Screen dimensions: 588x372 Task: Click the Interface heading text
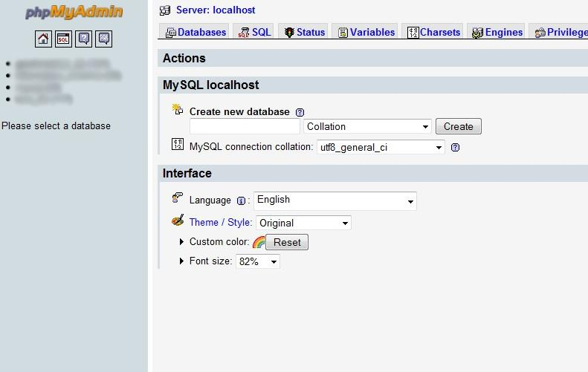187,174
